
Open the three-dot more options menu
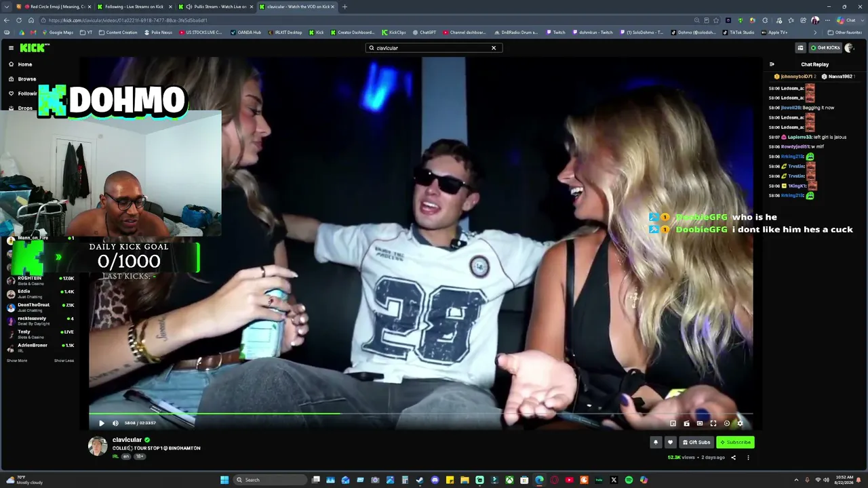point(748,457)
